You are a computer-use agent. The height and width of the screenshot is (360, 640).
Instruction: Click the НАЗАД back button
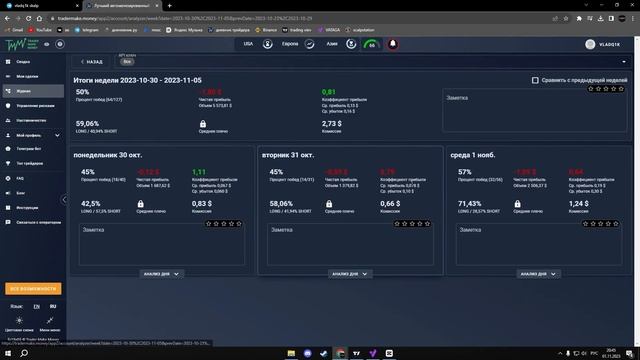pyautogui.click(x=91, y=62)
